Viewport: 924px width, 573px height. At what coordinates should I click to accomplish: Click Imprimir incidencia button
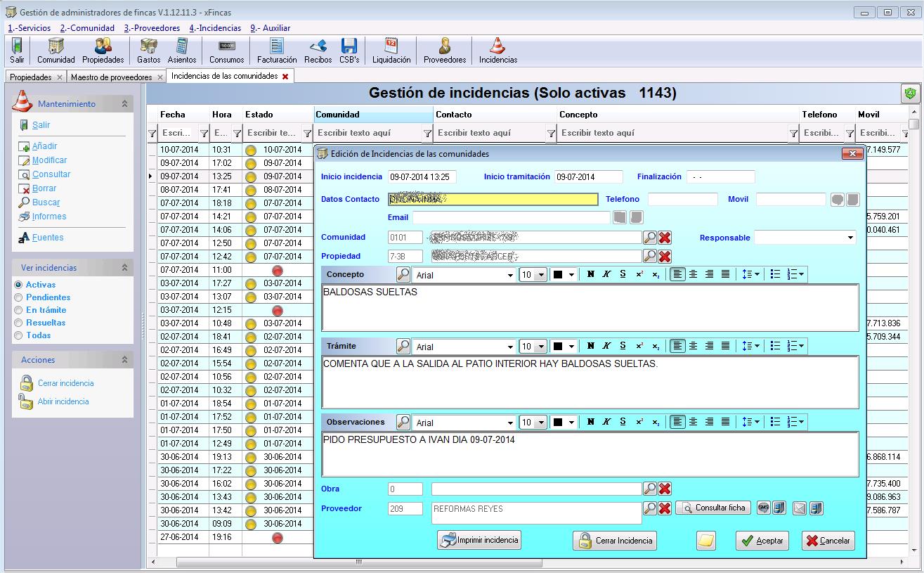pyautogui.click(x=479, y=541)
